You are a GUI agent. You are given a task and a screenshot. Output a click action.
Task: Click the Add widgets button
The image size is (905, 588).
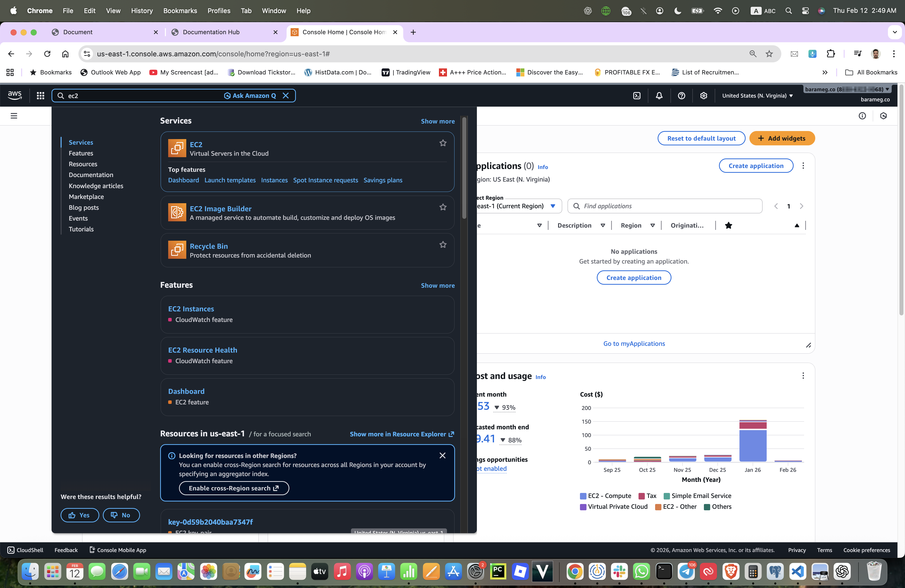(782, 138)
